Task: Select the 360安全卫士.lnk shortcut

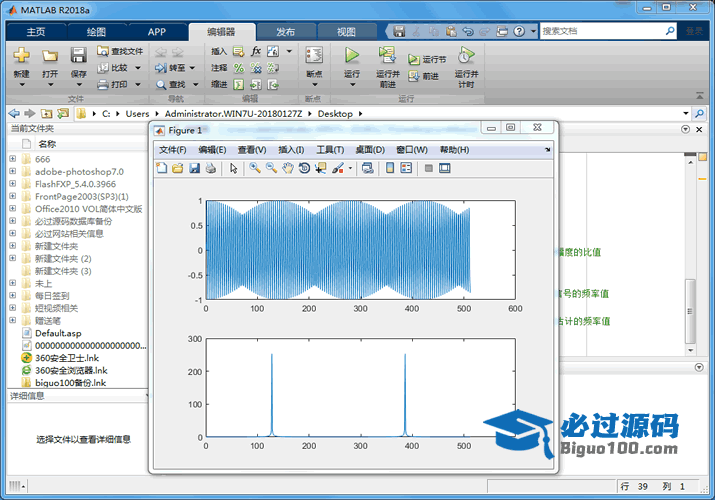Action: coord(67,358)
